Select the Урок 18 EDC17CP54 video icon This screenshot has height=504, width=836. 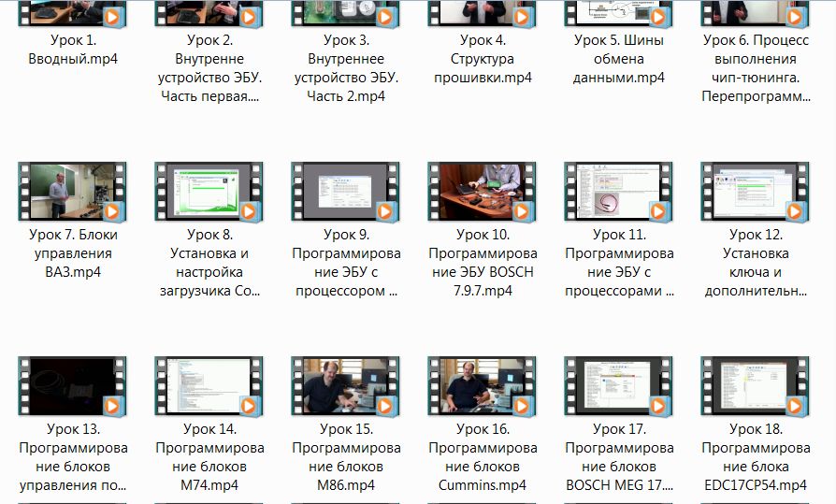pos(755,386)
